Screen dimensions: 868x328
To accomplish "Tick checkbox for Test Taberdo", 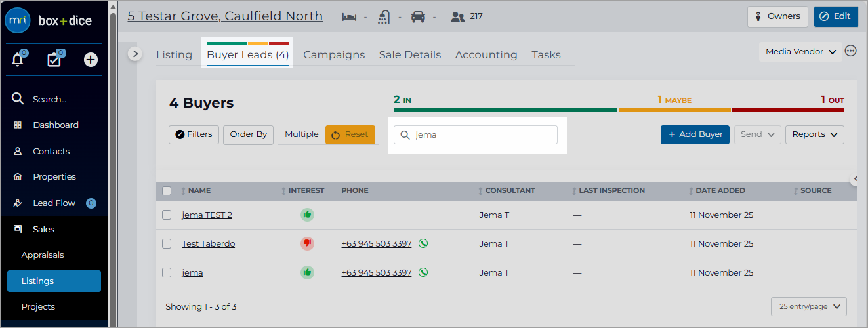I will click(167, 243).
